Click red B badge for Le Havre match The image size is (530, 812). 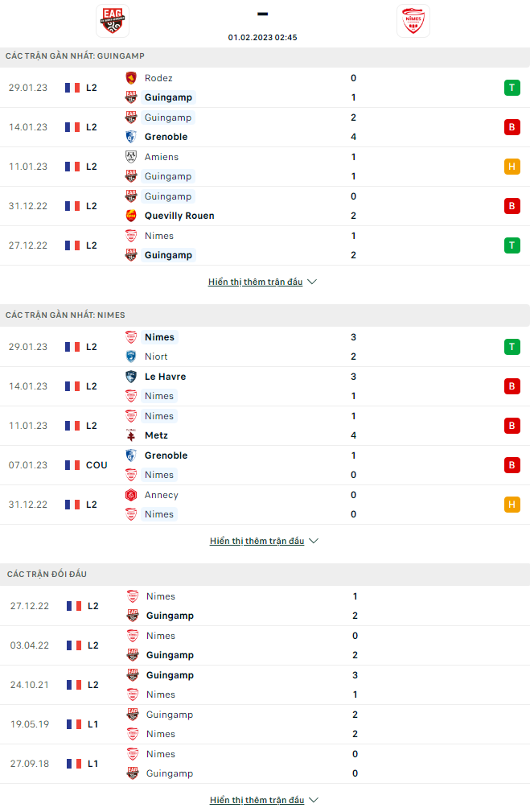click(x=512, y=386)
